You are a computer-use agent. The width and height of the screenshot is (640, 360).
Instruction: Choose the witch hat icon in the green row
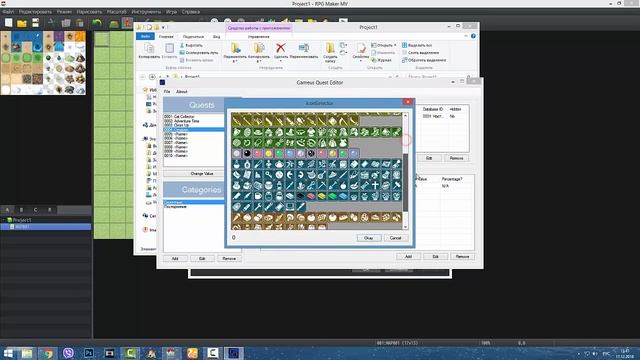pyautogui.click(x=290, y=132)
